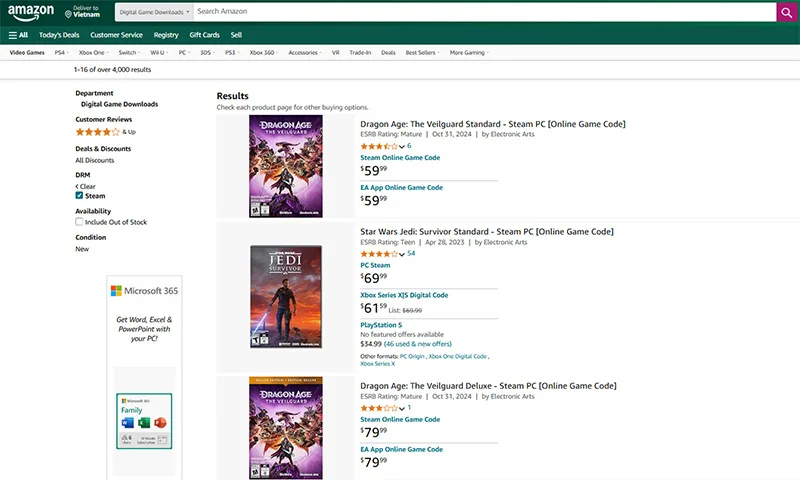Open 6 reviews for Veilguard Standard
The height and width of the screenshot is (480, 800).
tap(409, 146)
